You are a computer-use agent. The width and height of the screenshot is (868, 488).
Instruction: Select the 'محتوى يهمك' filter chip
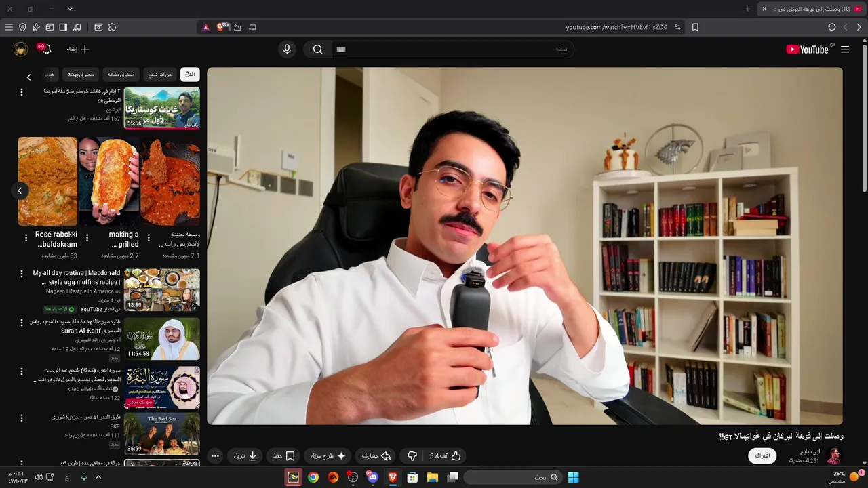coord(81,75)
